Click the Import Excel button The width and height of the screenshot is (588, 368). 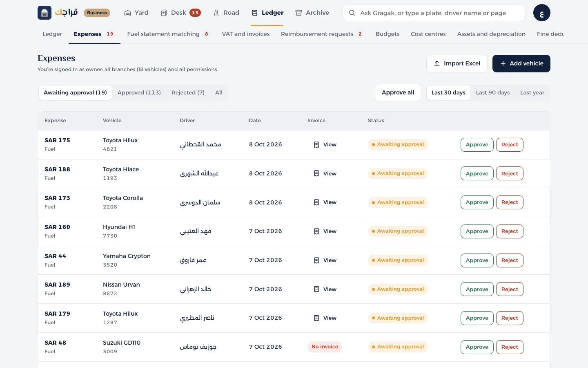pos(457,64)
